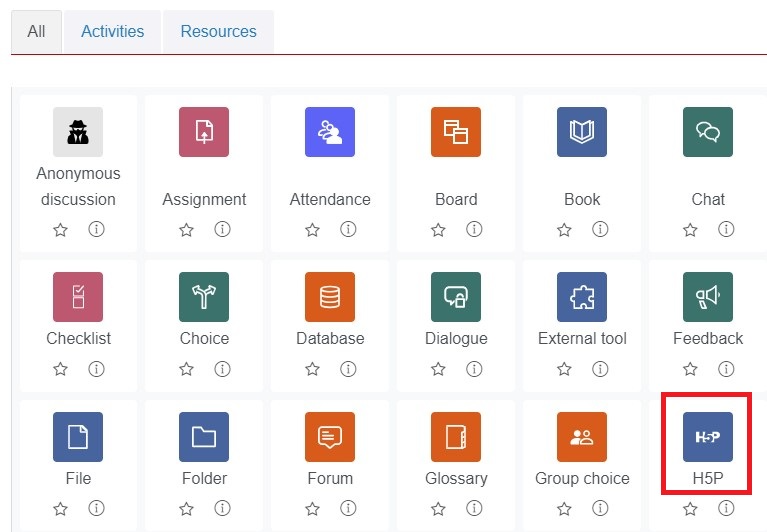Open information for the Choice activity
The width and height of the screenshot is (767, 532).
pos(222,369)
